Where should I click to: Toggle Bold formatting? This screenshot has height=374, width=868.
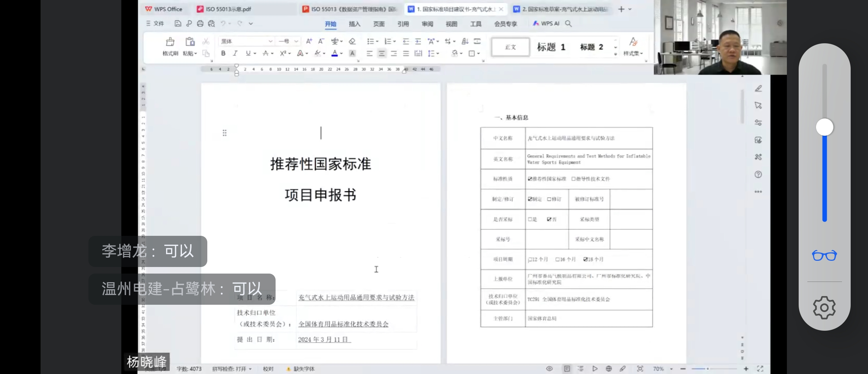(x=223, y=53)
